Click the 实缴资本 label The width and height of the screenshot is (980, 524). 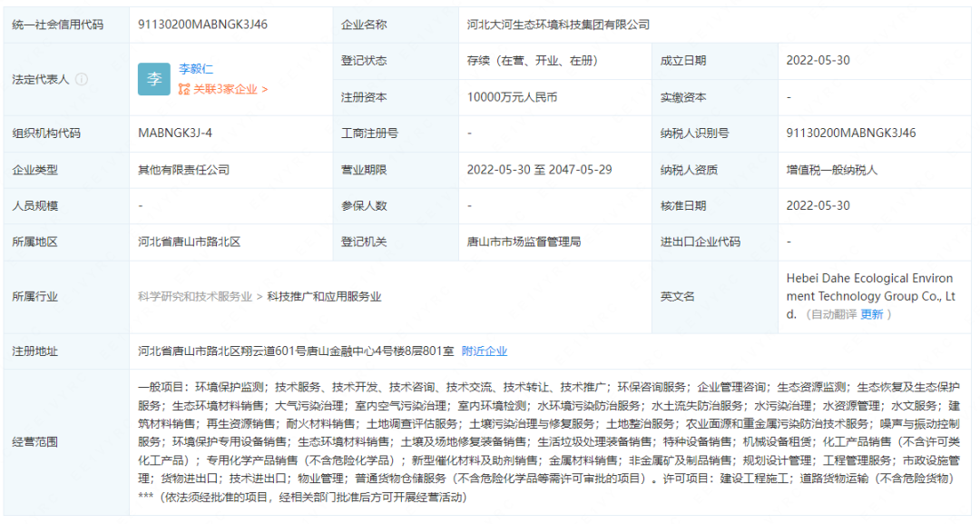click(683, 97)
